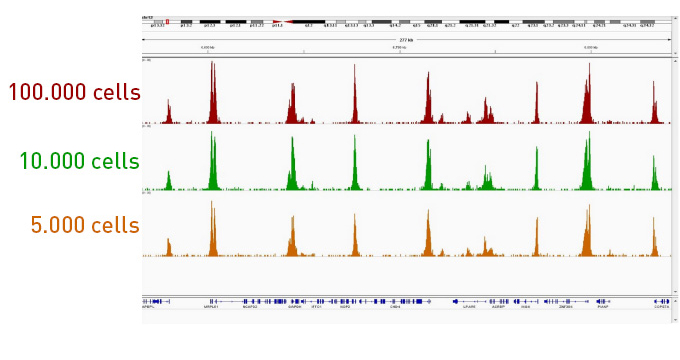Click the red location box on chromosome ideogram
Screen dimensions: 680x360
167,22
